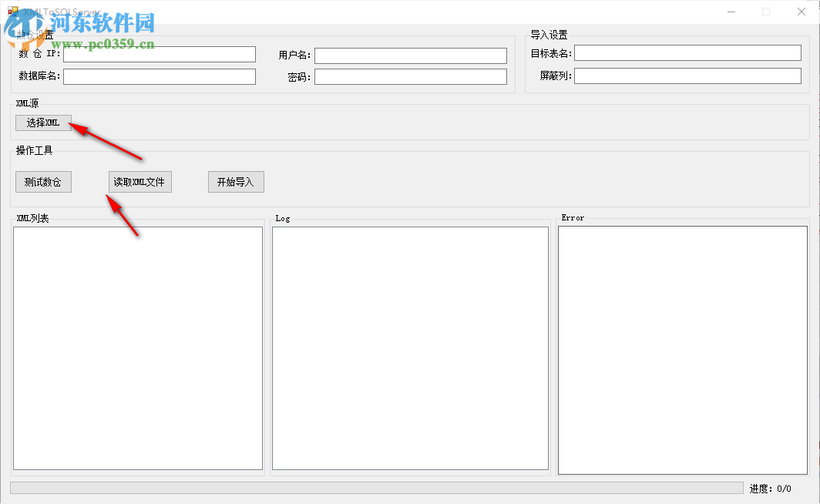Click into the 密码 password field
820x504 pixels.
(412, 77)
